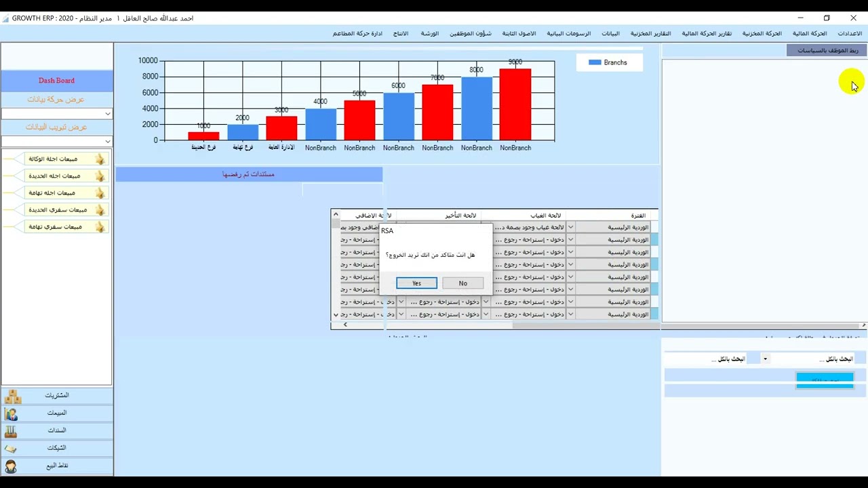Click the السندات sidebar icon
The image size is (868, 488).
(11, 431)
